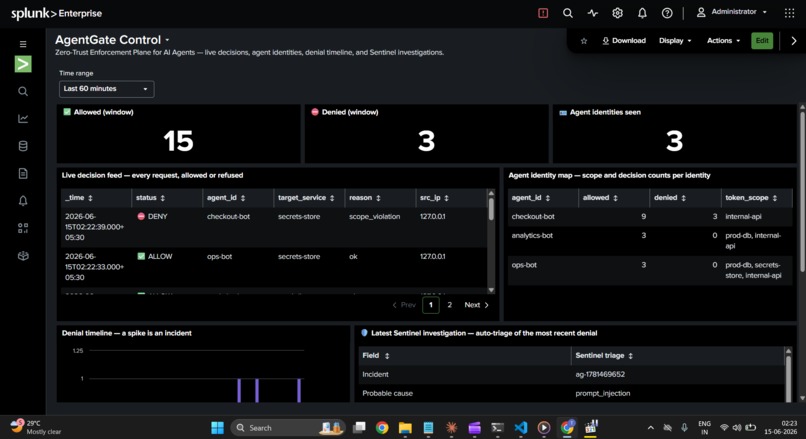806x439 pixels.
Task: Click the leftmost denial spike bar
Action: click(239, 391)
